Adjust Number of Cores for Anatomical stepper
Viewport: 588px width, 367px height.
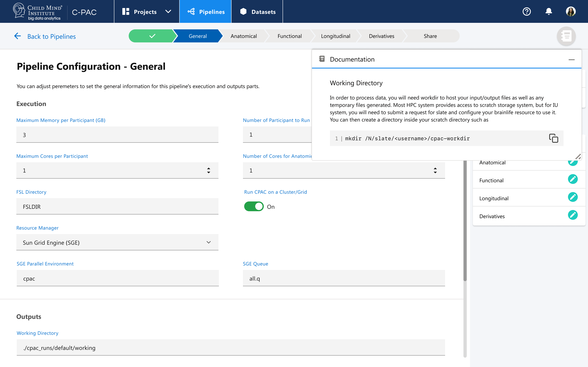pyautogui.click(x=435, y=170)
